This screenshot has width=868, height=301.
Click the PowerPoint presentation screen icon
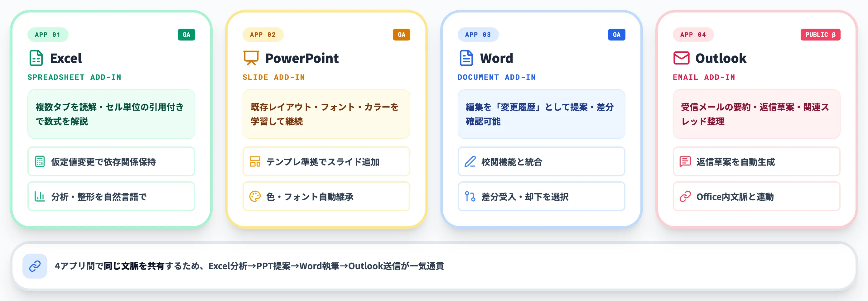[x=251, y=58]
